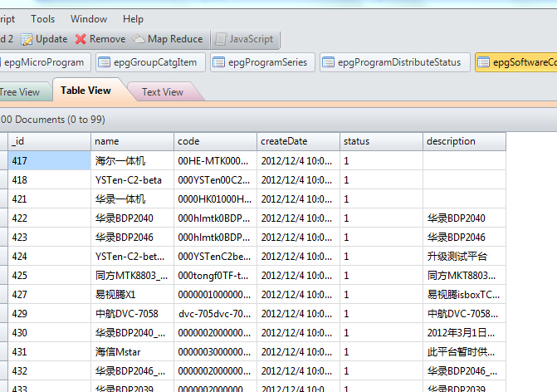Click code cell 000YSTenC2be...
The image size is (557, 392).
click(x=215, y=257)
